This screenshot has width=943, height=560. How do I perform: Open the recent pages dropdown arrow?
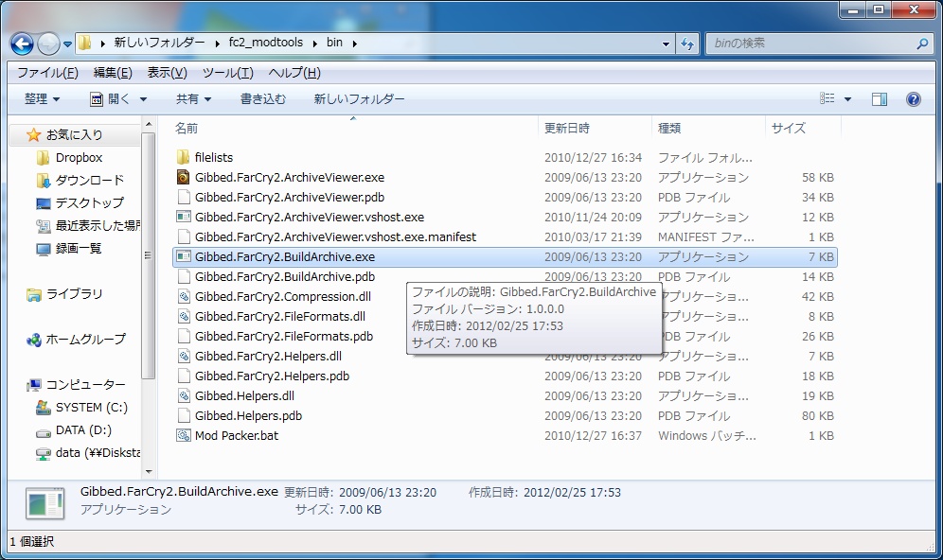click(x=67, y=44)
